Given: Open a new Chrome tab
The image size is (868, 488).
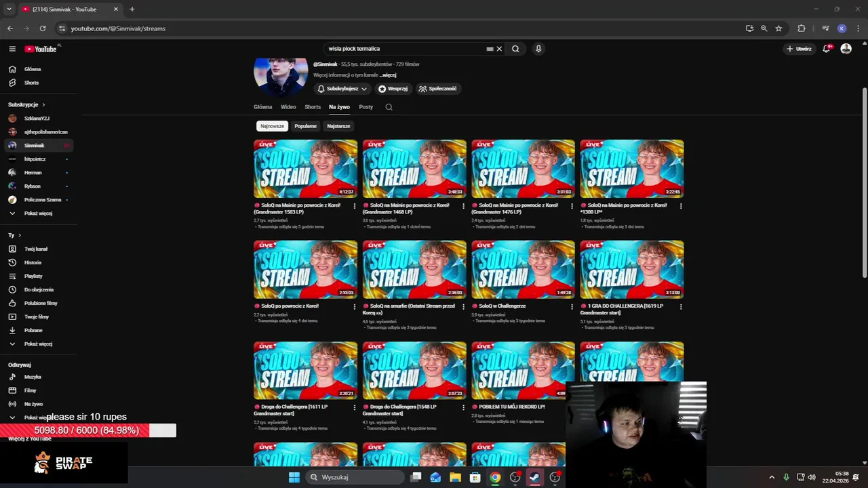Looking at the screenshot, I should [x=132, y=9].
